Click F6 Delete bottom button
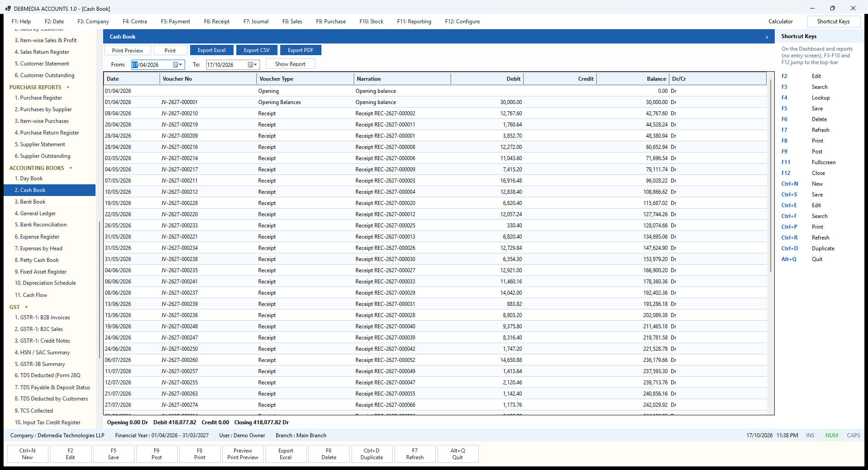This screenshot has height=470, width=868. click(x=329, y=454)
